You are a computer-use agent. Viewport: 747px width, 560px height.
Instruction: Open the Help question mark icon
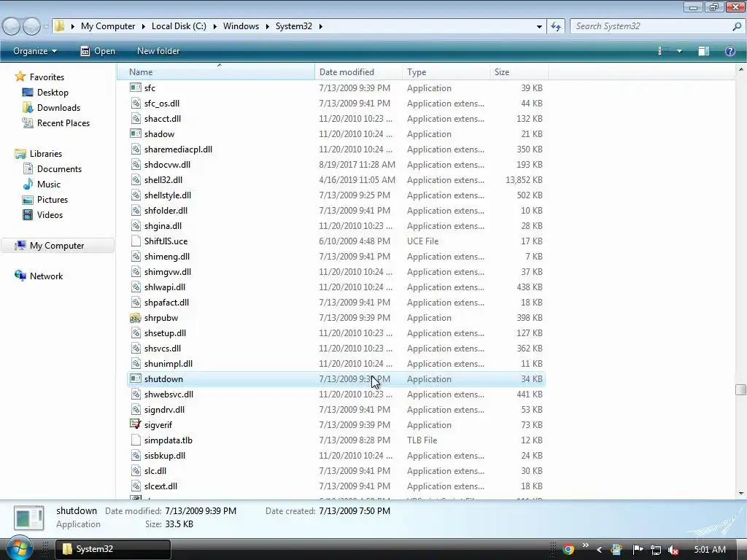[729, 51]
